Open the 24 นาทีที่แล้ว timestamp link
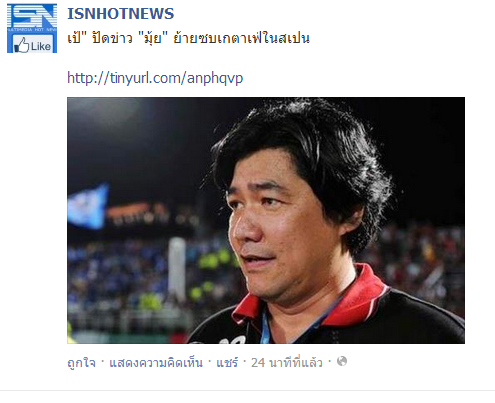This screenshot has width=495, height=403. (x=287, y=362)
